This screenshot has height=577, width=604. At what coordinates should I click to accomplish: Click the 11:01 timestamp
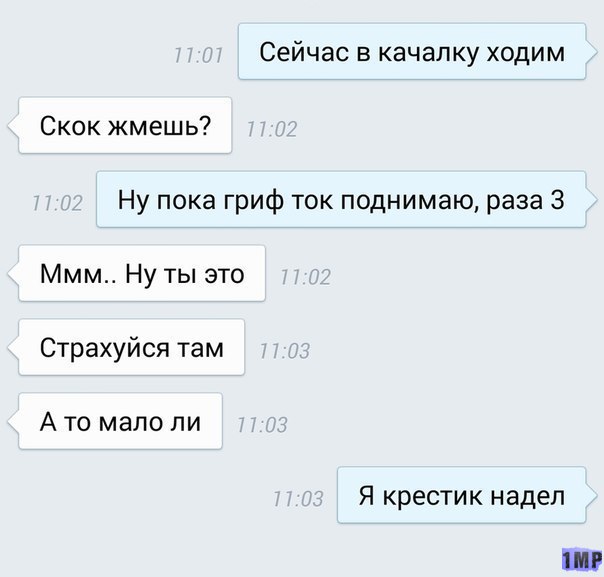tap(198, 55)
